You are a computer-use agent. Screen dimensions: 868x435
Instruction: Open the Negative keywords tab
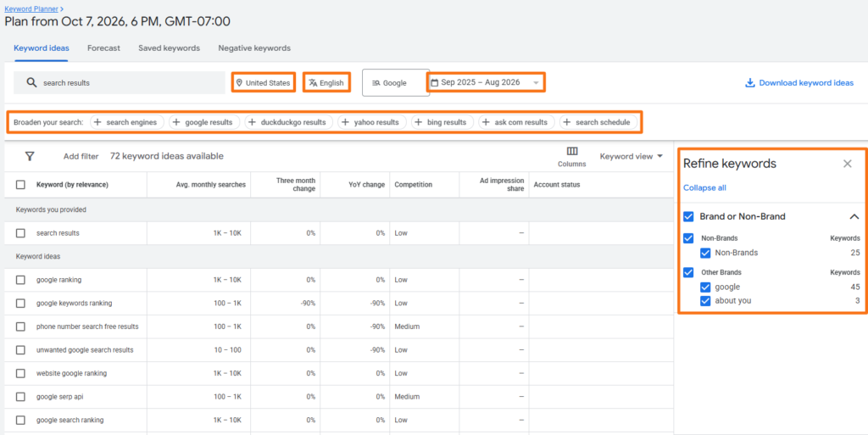pos(254,48)
